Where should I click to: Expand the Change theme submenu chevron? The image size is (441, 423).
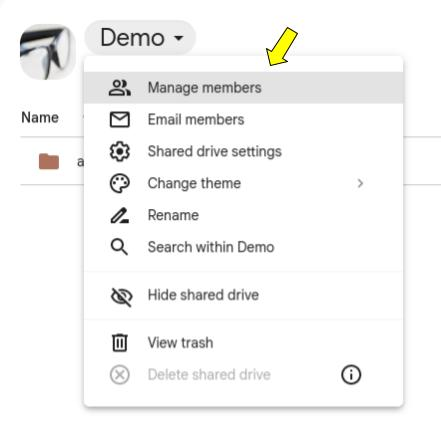point(360,183)
